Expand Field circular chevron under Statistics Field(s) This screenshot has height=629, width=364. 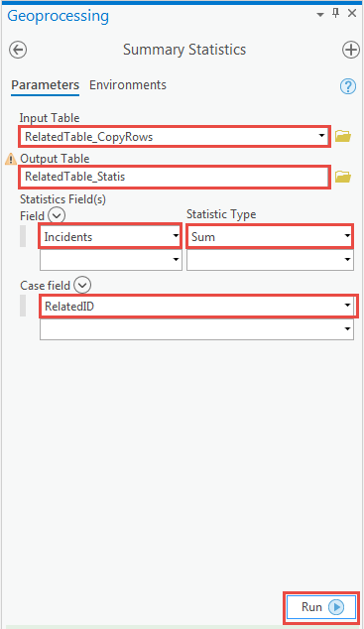[57, 216]
